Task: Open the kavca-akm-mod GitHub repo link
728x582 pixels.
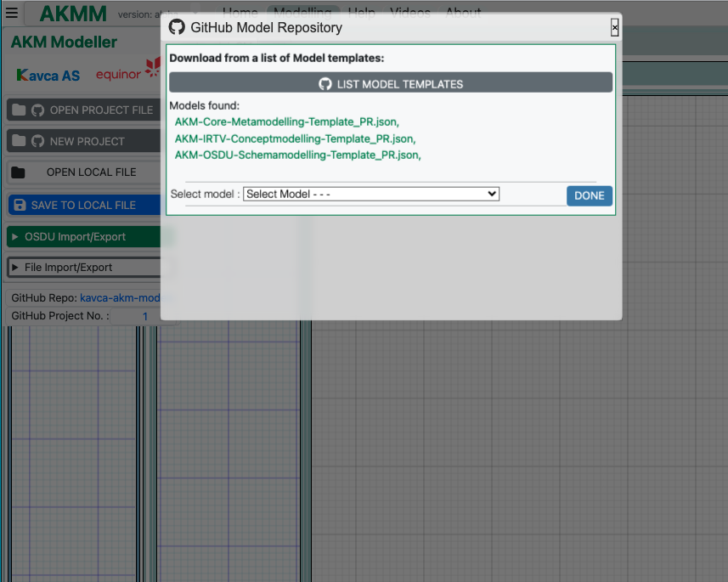Action: [120, 297]
